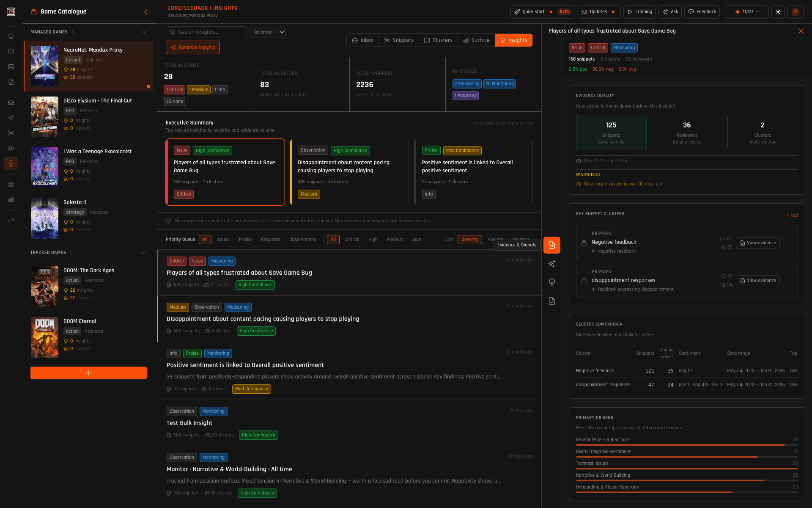The width and height of the screenshot is (812, 508).
Task: Click the sparkle AI icon in insight panel
Action: [552, 264]
